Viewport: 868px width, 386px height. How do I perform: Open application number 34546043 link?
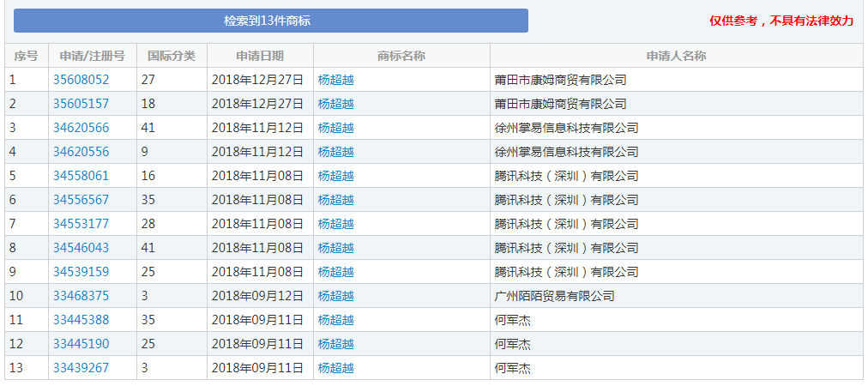coord(81,248)
